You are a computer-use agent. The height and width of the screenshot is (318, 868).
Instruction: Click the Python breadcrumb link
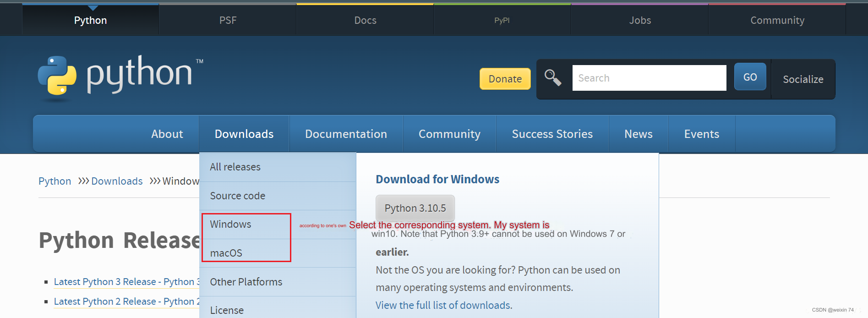pyautogui.click(x=55, y=181)
